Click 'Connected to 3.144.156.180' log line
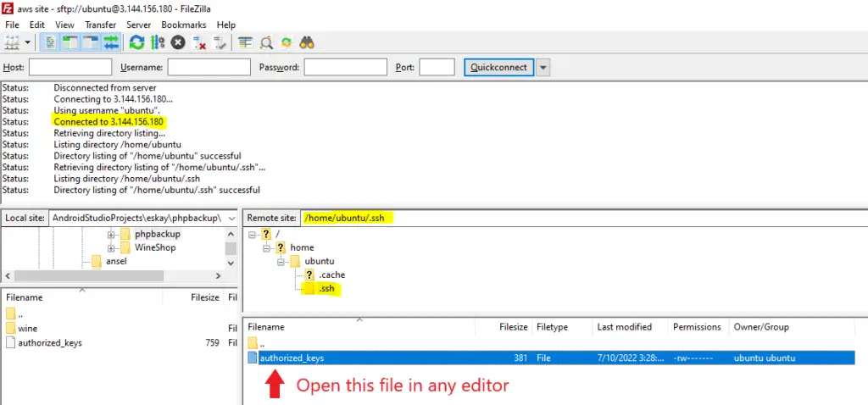This screenshot has height=405, width=868. [x=108, y=122]
